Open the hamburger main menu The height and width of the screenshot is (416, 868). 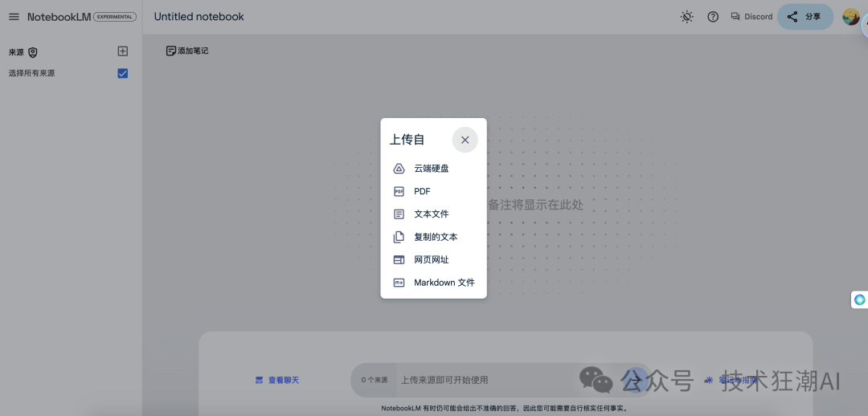tap(14, 17)
